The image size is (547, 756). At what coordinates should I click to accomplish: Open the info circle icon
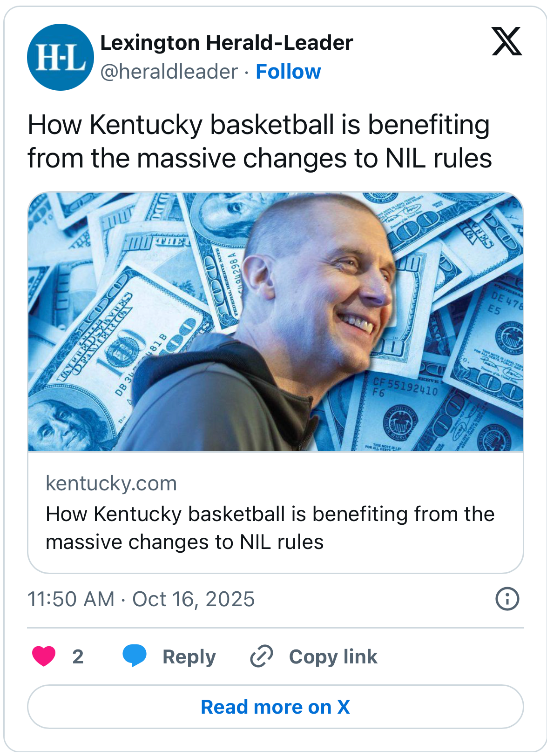507,599
